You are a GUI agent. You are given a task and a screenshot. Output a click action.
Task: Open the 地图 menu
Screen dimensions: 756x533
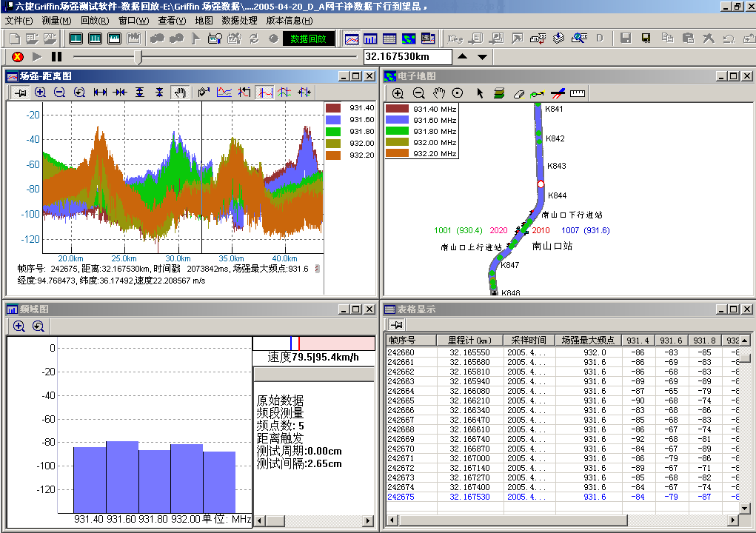[x=204, y=21]
